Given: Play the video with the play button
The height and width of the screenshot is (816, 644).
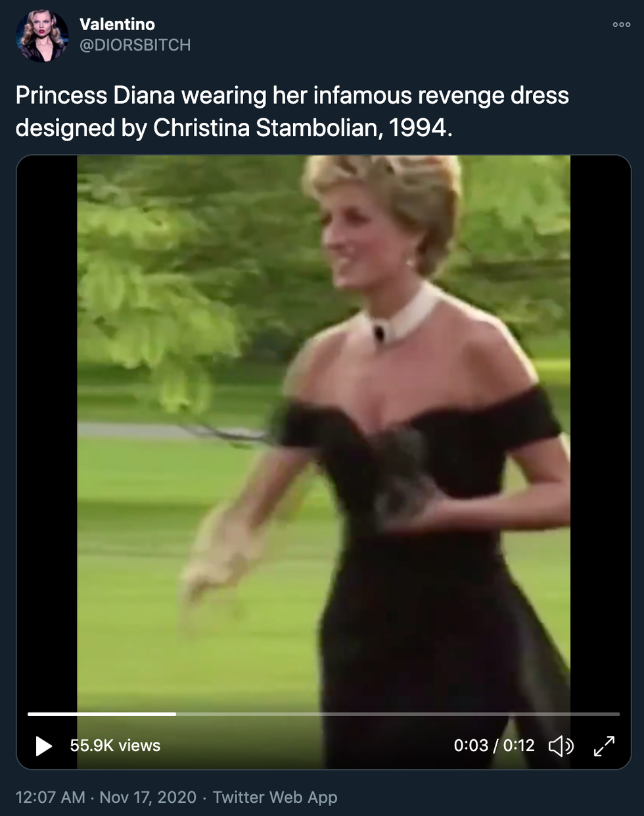Looking at the screenshot, I should (43, 746).
